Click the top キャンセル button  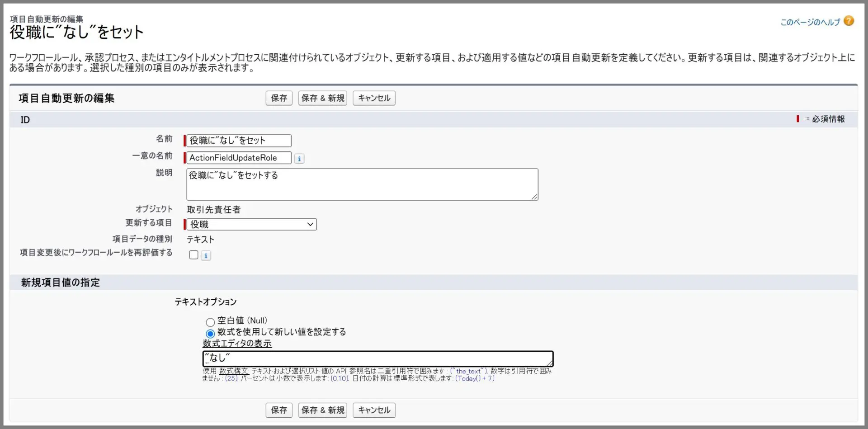[x=374, y=98]
